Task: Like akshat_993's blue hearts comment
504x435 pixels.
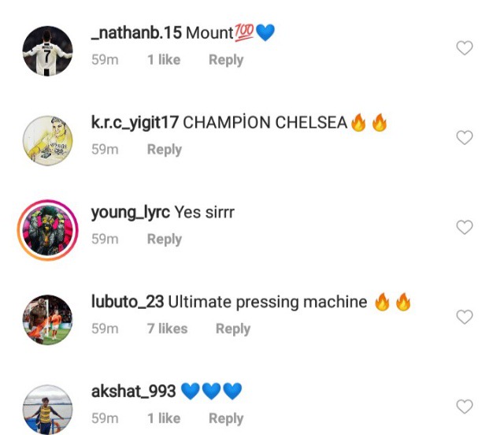Action: (x=465, y=407)
